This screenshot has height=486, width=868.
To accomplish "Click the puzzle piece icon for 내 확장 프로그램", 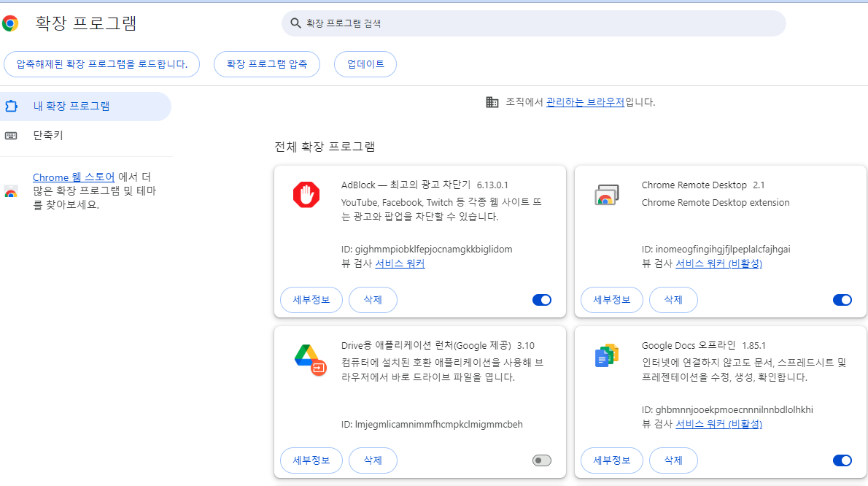I will coord(11,106).
